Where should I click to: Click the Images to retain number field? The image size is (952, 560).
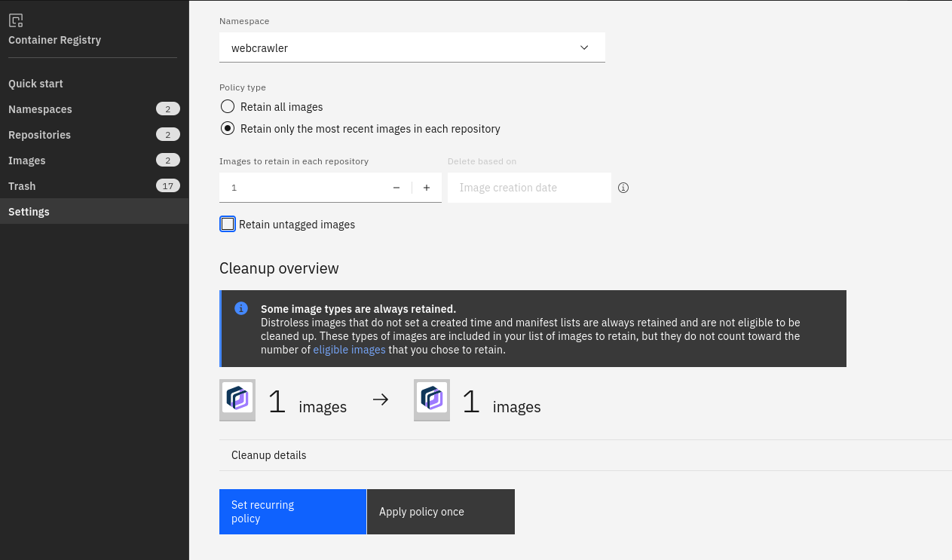tap(302, 188)
